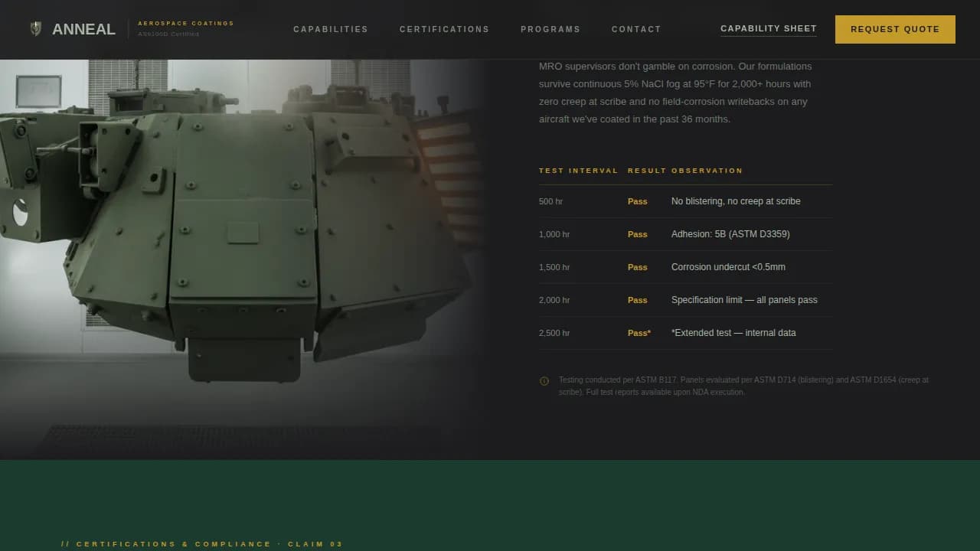The height and width of the screenshot is (551, 980).
Task: Toggle the RESULT column header
Action: [647, 170]
